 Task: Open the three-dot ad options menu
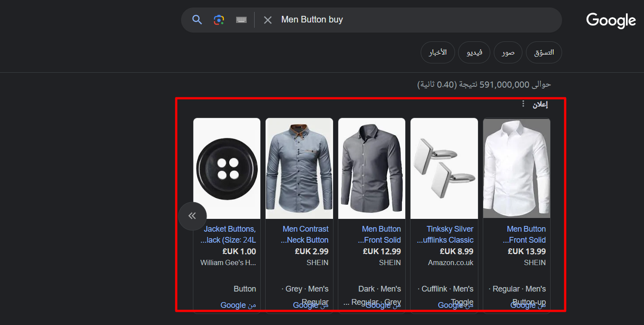coord(523,104)
